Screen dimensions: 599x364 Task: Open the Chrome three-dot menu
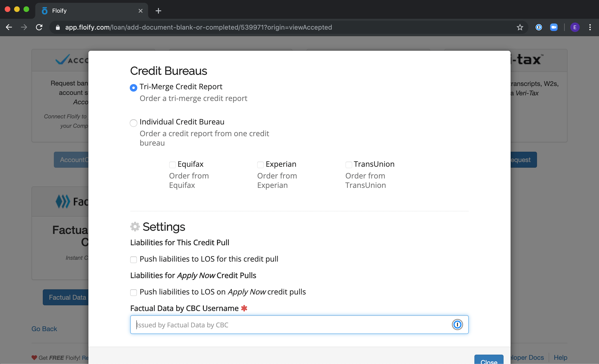point(590,27)
